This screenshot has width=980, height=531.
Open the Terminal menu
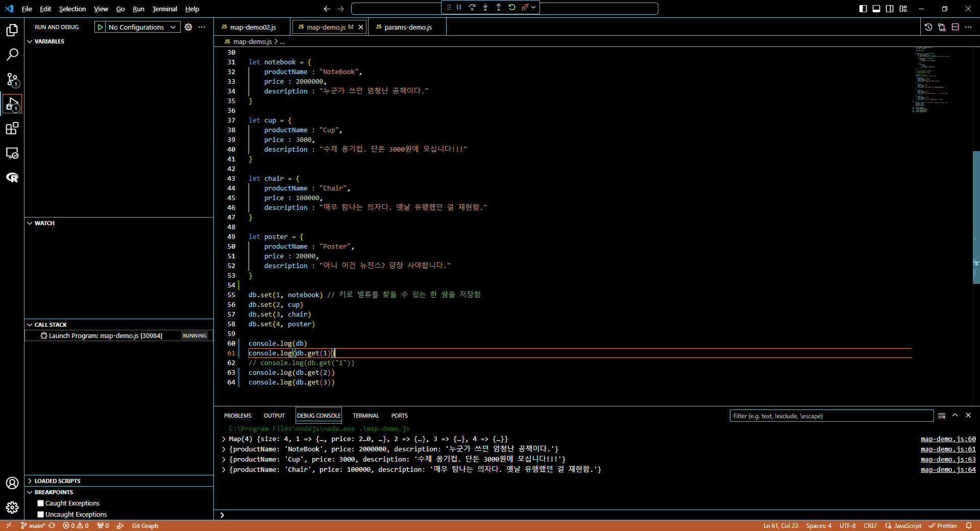pos(164,9)
